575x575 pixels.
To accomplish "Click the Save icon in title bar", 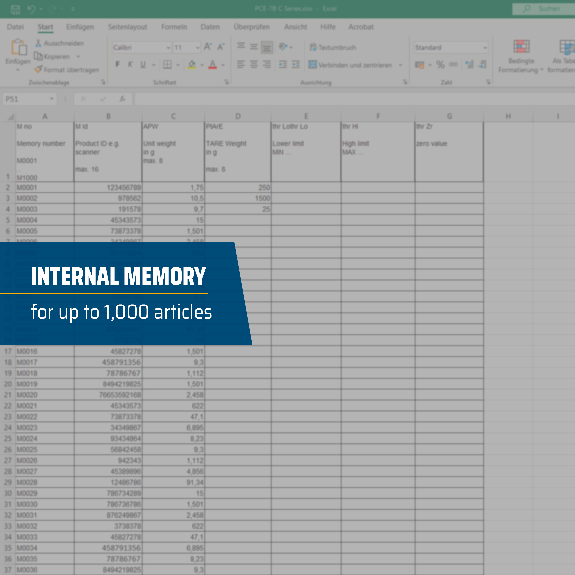I will click(15, 9).
